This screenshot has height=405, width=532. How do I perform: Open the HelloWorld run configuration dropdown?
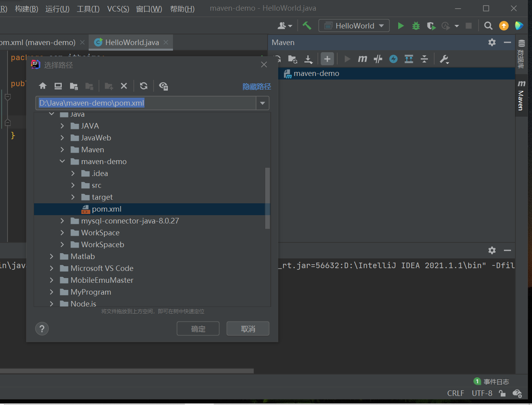(x=354, y=26)
